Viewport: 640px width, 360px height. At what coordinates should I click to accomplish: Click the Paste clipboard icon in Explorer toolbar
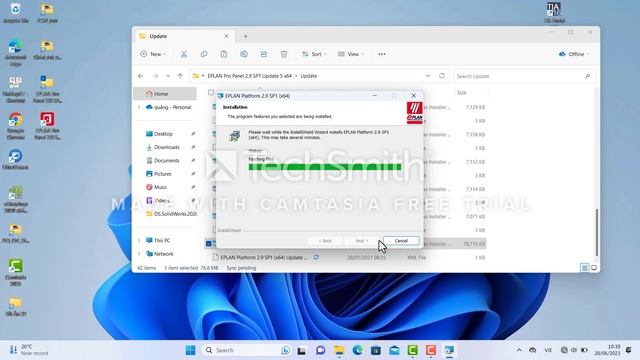[x=224, y=54]
